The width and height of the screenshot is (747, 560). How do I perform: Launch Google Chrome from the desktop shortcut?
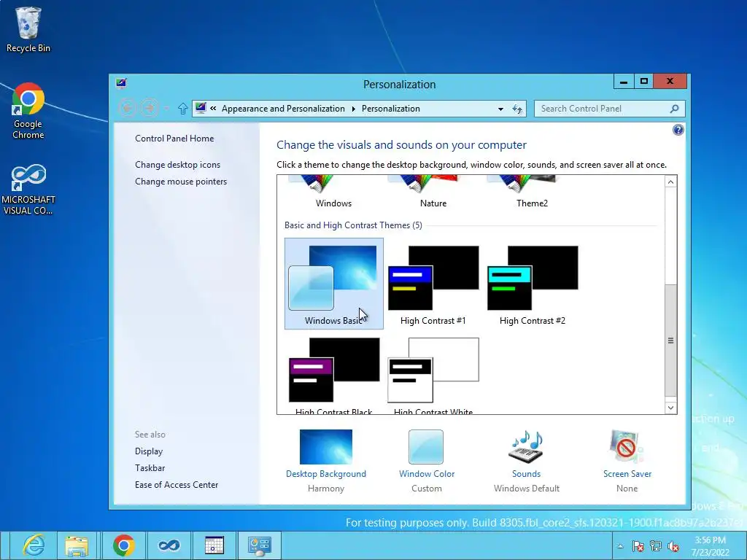[x=28, y=111]
